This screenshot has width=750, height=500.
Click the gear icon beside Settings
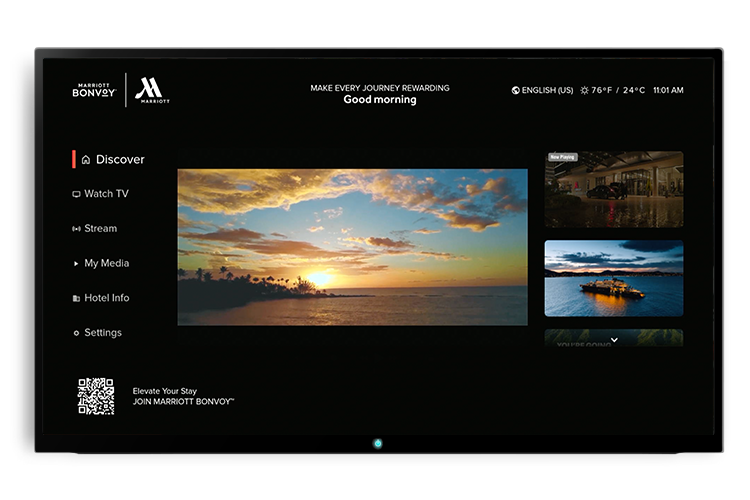76,333
